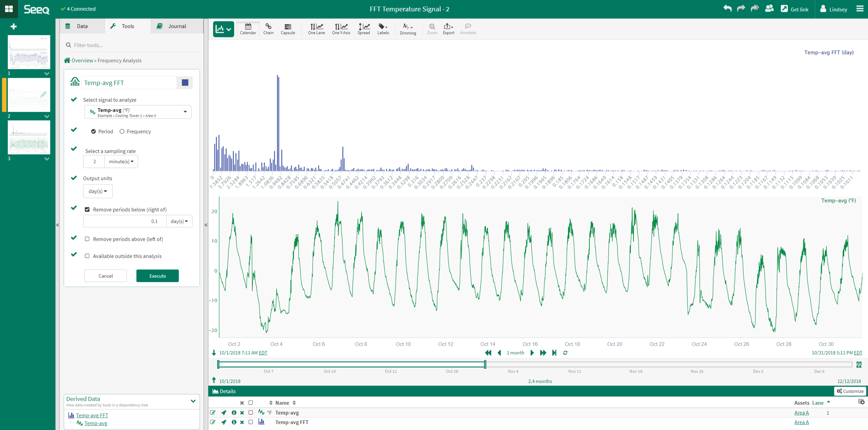The height and width of the screenshot is (430, 868).
Task: Enable Remove periods above checkbox
Action: point(87,239)
